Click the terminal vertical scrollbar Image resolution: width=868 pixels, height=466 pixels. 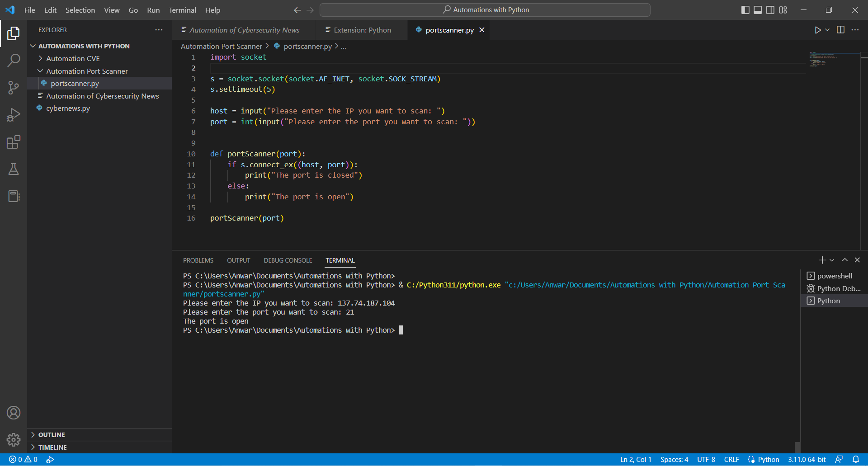797,447
